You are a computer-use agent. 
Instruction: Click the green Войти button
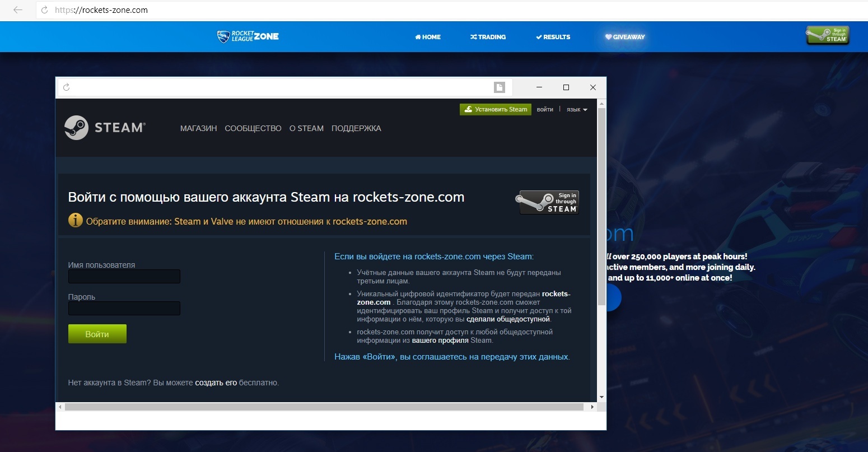tap(97, 334)
